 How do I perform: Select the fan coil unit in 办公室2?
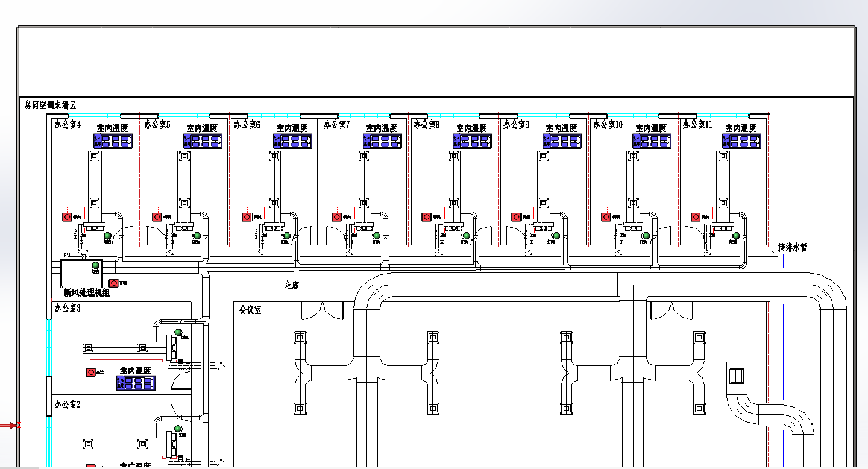click(173, 444)
